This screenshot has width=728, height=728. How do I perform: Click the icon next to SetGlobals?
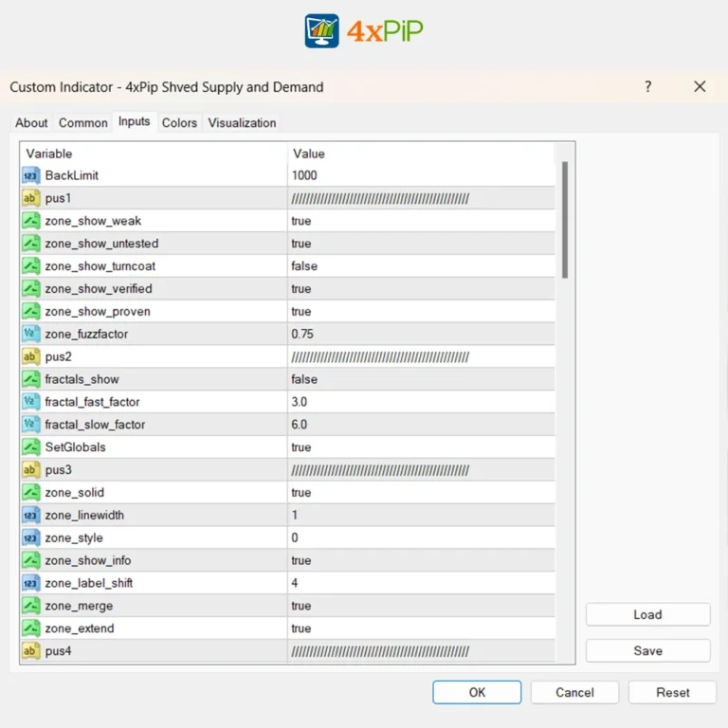click(31, 446)
